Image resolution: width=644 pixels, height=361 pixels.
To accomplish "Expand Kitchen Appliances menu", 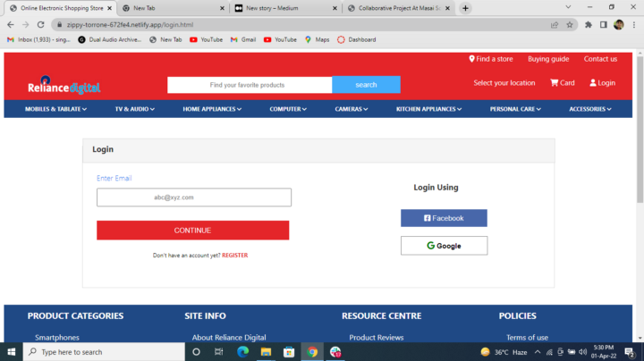I will pyautogui.click(x=428, y=109).
